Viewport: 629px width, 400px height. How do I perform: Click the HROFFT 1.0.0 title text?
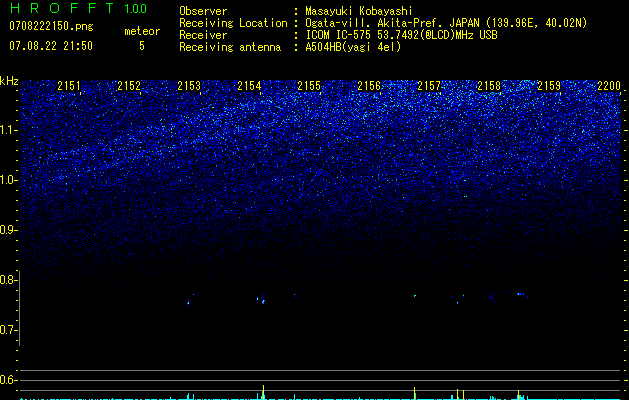(78, 8)
